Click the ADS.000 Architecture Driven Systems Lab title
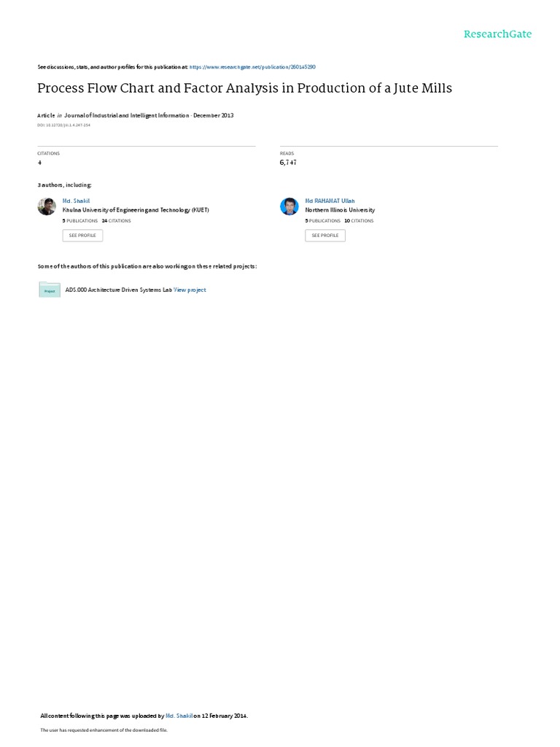Screen dimensions: 560x747 tap(119, 290)
